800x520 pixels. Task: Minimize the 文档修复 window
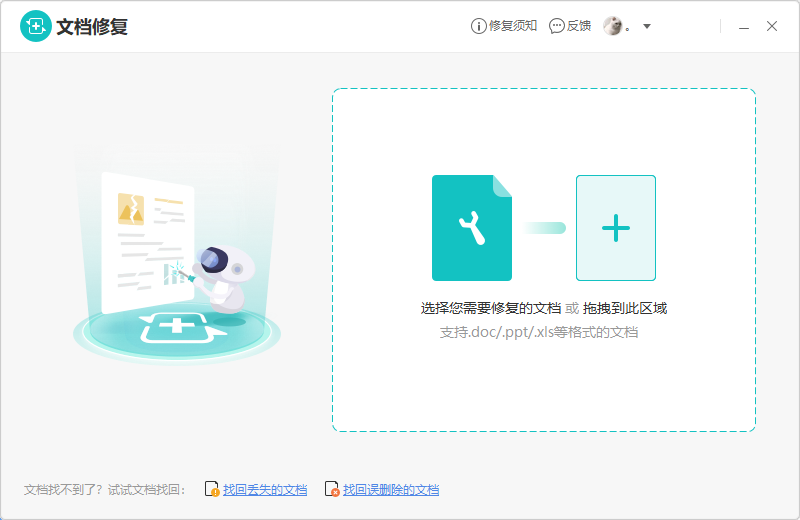coord(744,27)
